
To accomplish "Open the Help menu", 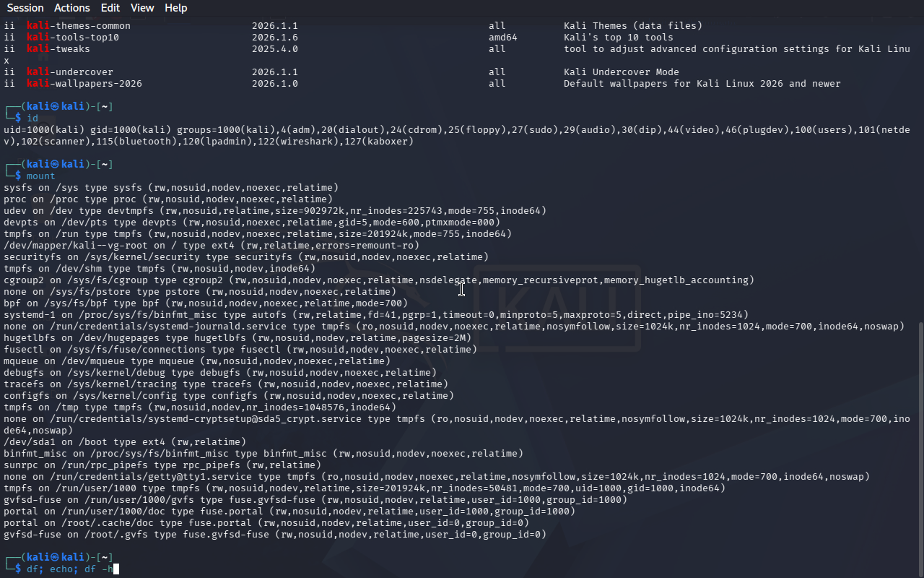I will (175, 8).
